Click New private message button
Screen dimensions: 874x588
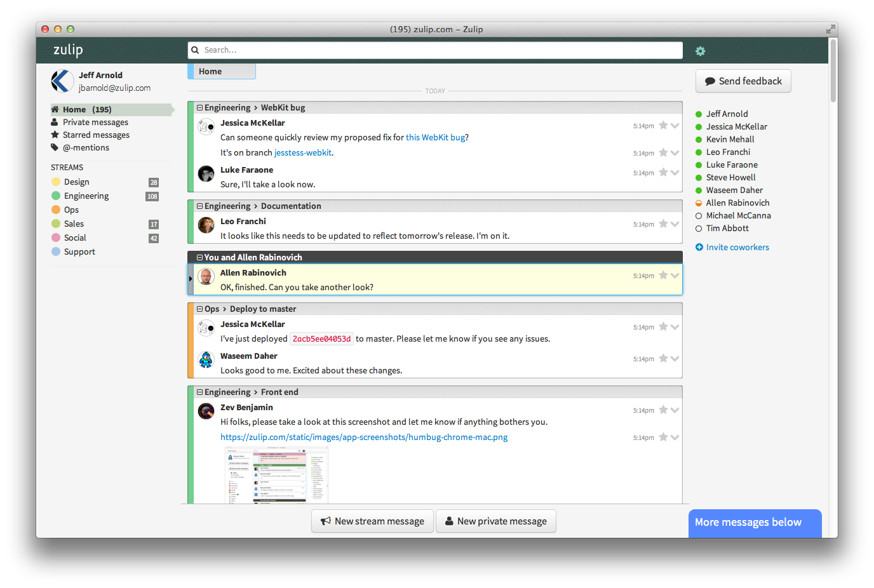(496, 521)
